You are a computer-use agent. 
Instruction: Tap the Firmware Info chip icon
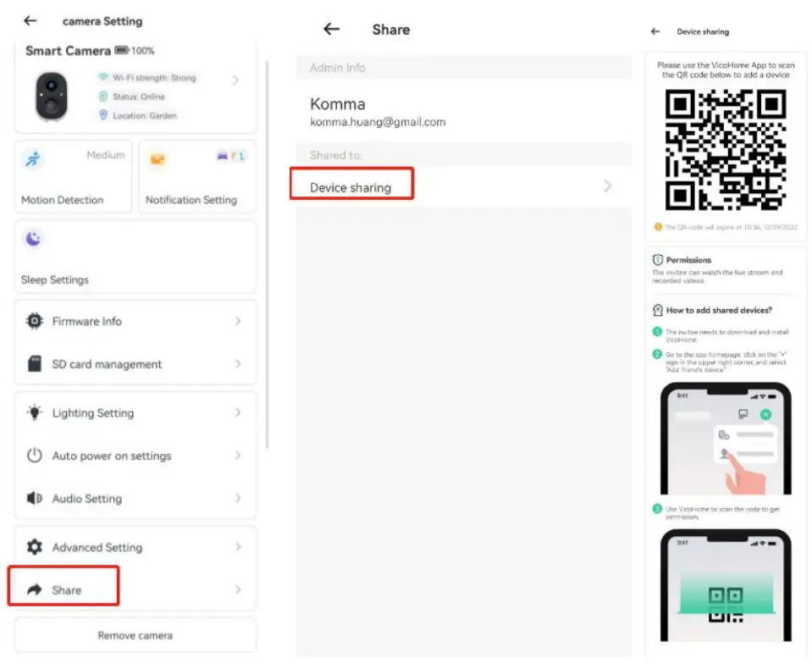(x=35, y=321)
